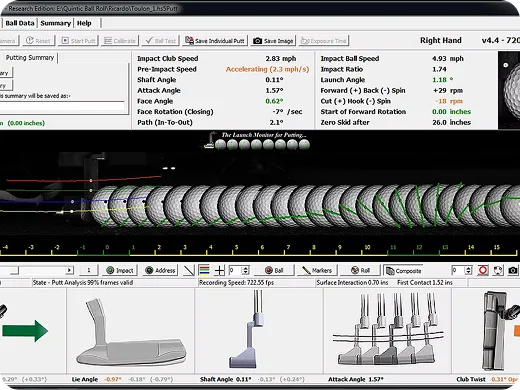Toggle the crosshair overlay icon

click(220, 270)
